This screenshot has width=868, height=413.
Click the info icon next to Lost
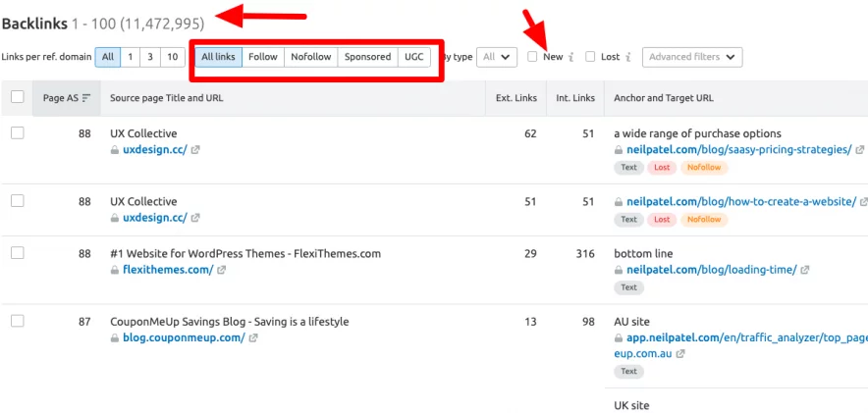pyautogui.click(x=628, y=57)
